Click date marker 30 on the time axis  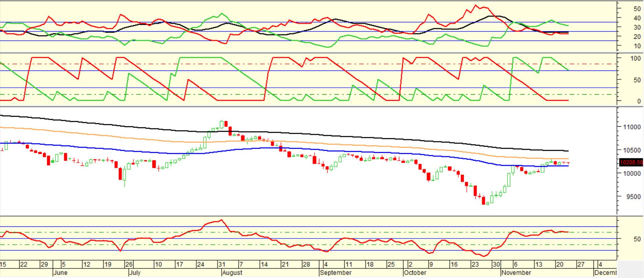(496, 265)
